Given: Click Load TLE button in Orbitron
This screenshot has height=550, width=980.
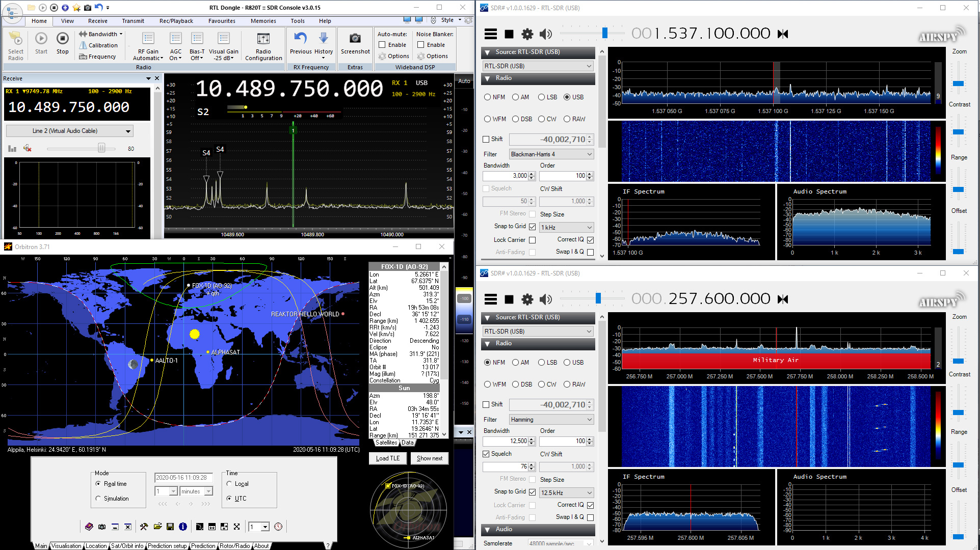Looking at the screenshot, I should [x=388, y=458].
